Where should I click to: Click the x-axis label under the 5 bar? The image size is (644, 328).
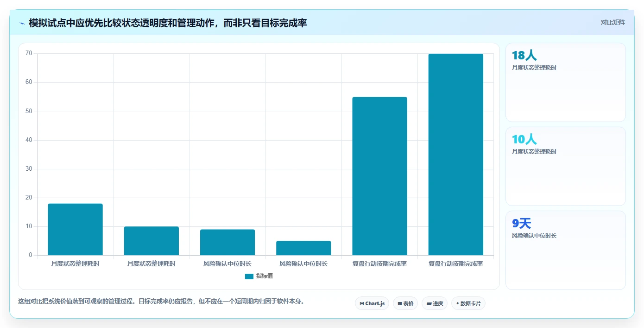click(303, 264)
